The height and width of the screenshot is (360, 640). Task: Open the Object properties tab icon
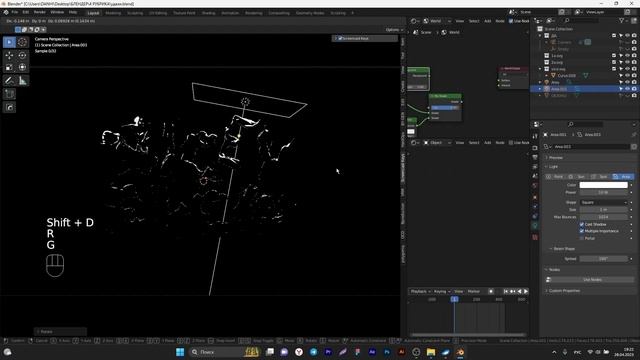535,197
